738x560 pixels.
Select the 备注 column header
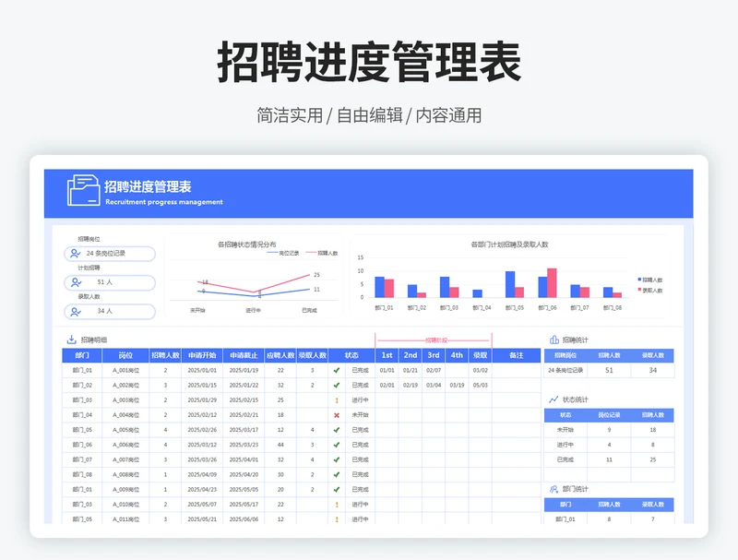point(517,355)
